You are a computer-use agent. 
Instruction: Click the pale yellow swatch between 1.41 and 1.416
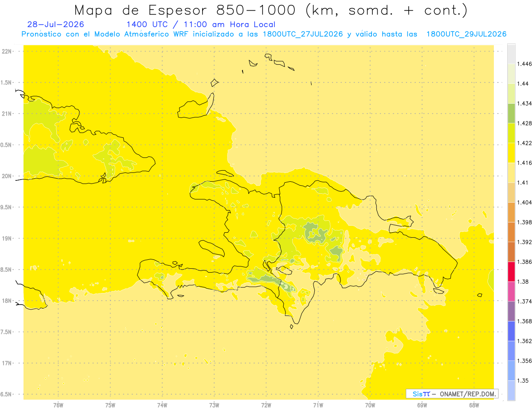tap(511, 172)
